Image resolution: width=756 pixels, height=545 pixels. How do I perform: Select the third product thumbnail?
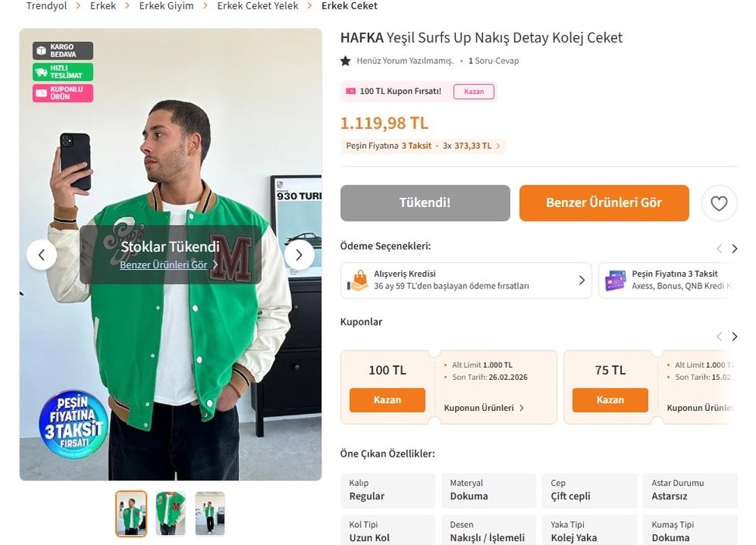pyautogui.click(x=210, y=513)
